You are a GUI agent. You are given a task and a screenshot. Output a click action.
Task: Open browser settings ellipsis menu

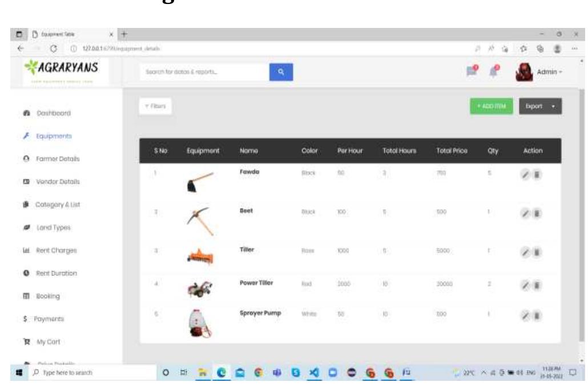pyautogui.click(x=574, y=48)
